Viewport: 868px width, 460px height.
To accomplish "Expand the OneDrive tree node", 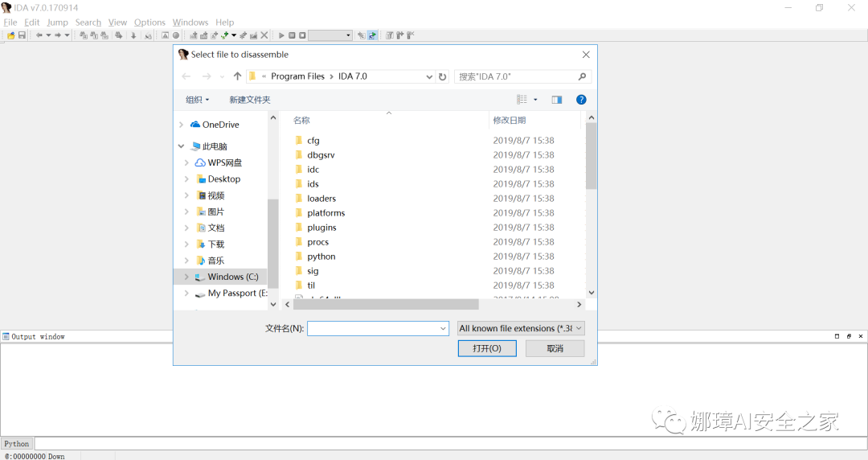I will [x=181, y=125].
